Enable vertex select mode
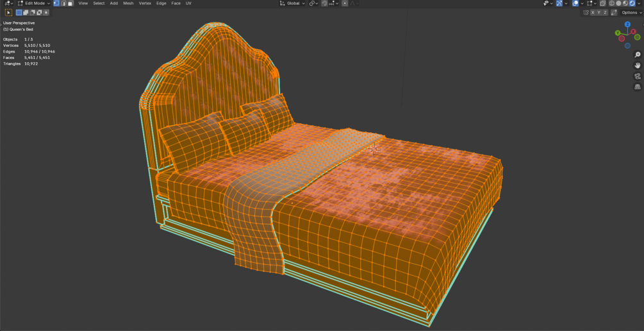 pos(56,3)
